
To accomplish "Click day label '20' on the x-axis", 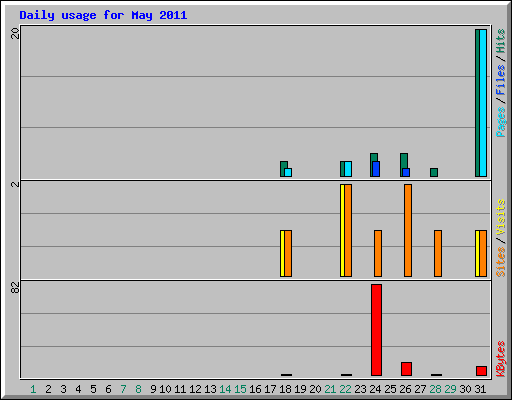I will pyautogui.click(x=315, y=389).
